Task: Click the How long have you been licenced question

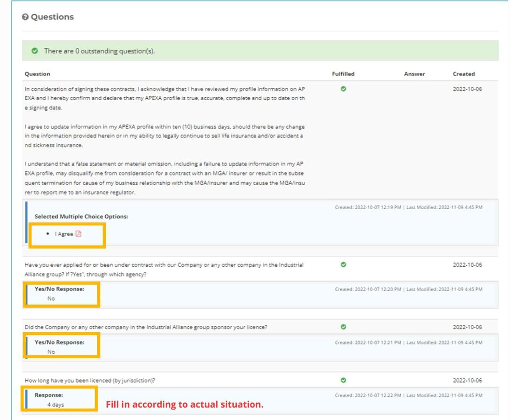Action: pos(90,381)
